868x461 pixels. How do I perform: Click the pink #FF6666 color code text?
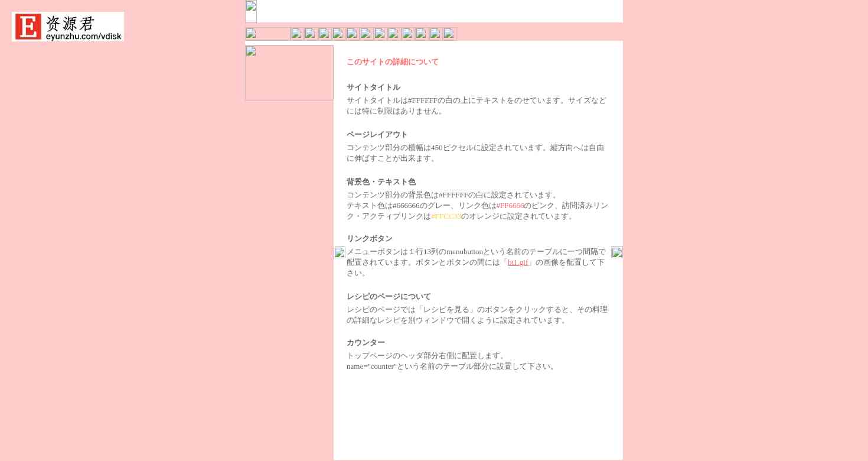click(510, 206)
